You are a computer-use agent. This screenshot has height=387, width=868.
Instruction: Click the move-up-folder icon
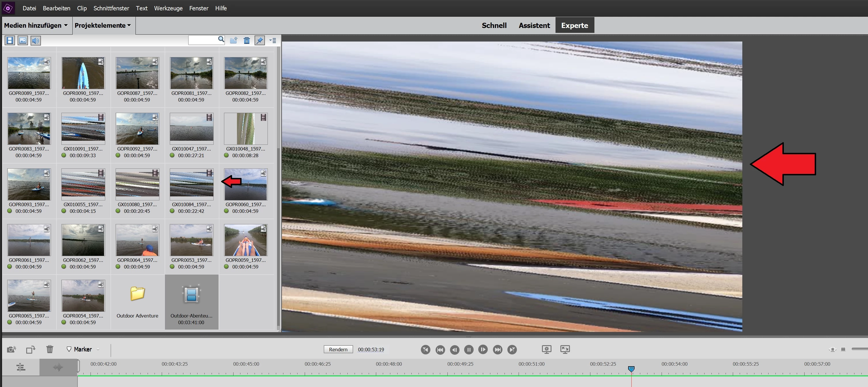(x=234, y=40)
